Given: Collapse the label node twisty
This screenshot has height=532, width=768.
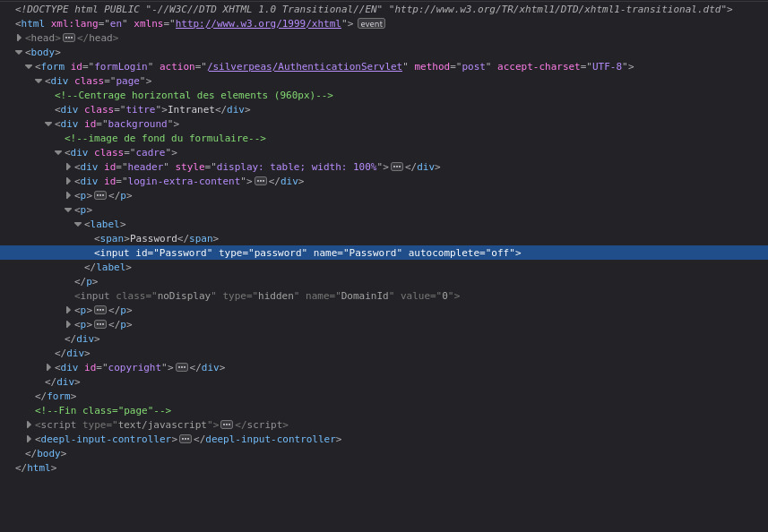Looking at the screenshot, I should (78, 224).
